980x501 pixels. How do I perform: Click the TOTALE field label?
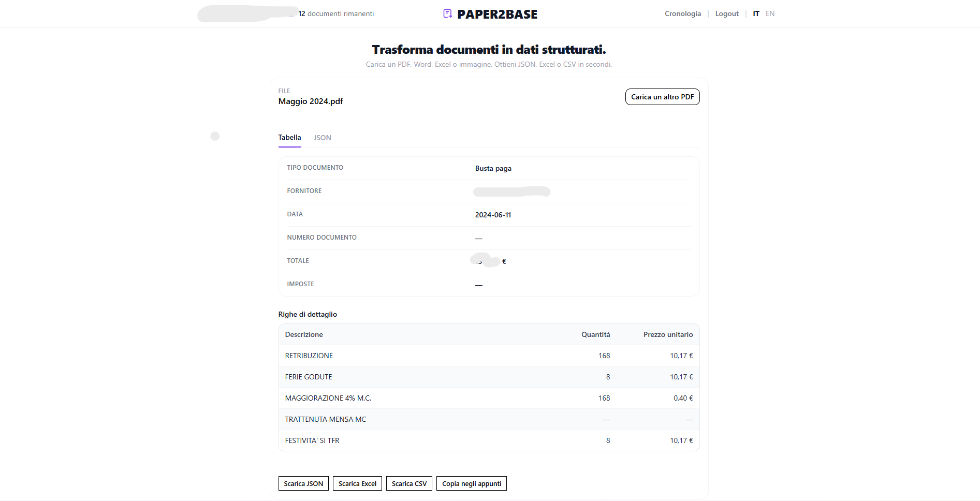[298, 261]
